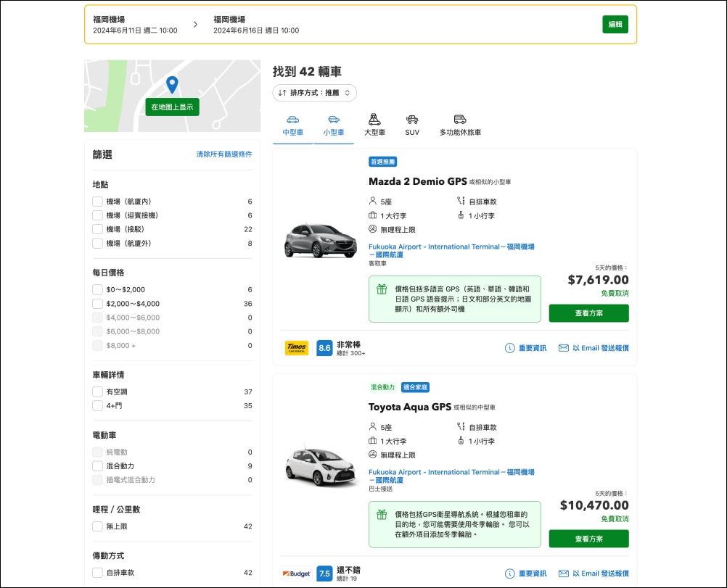
Task: Click the Toyota Aqua car photo
Action: pos(321,467)
